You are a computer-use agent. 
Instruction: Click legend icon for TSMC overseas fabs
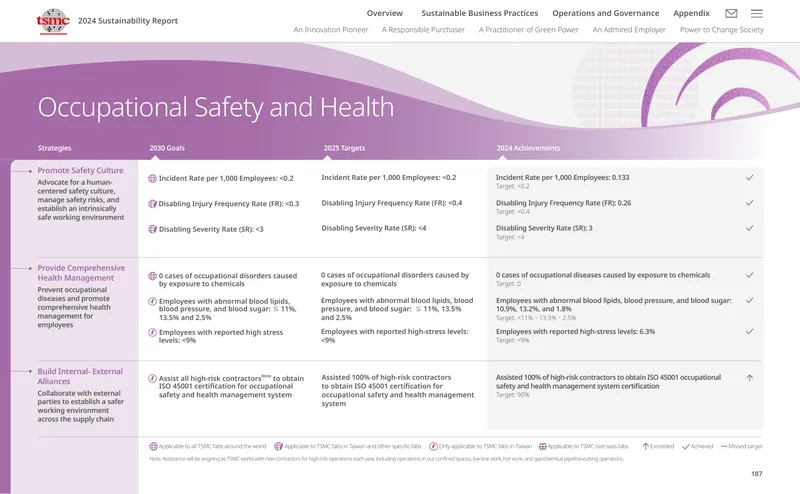click(542, 447)
